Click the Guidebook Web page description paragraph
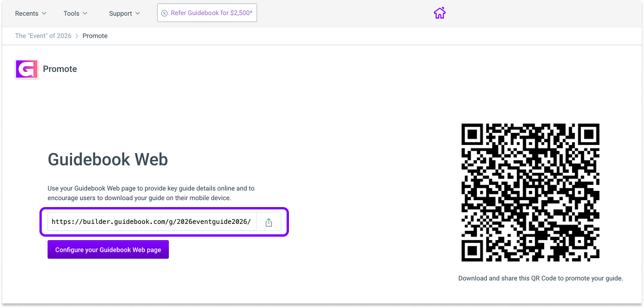The width and height of the screenshot is (644, 308). point(151,193)
